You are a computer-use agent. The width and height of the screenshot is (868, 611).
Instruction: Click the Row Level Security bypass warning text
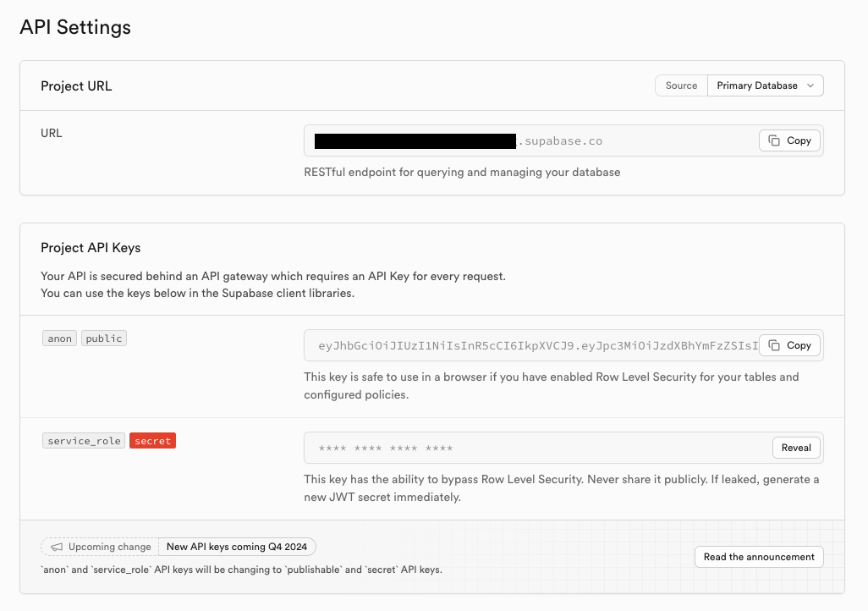click(561, 488)
